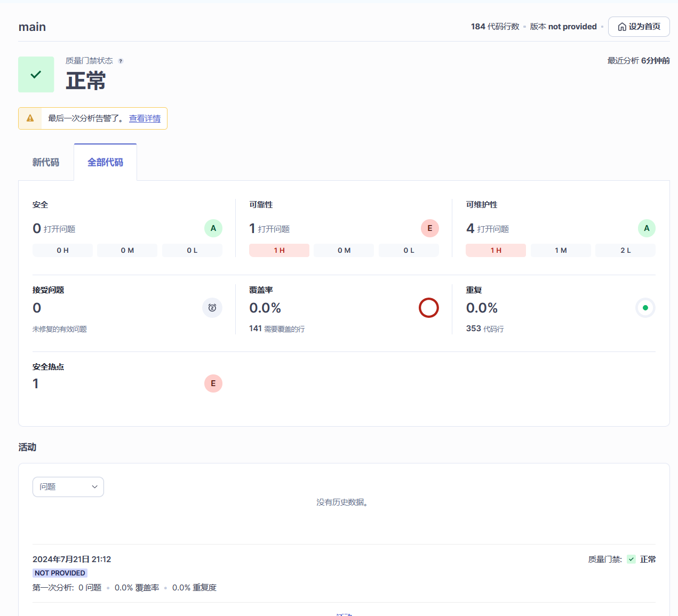Click the green quality gate checkmark
This screenshot has width=678, height=616.
pyautogui.click(x=36, y=75)
